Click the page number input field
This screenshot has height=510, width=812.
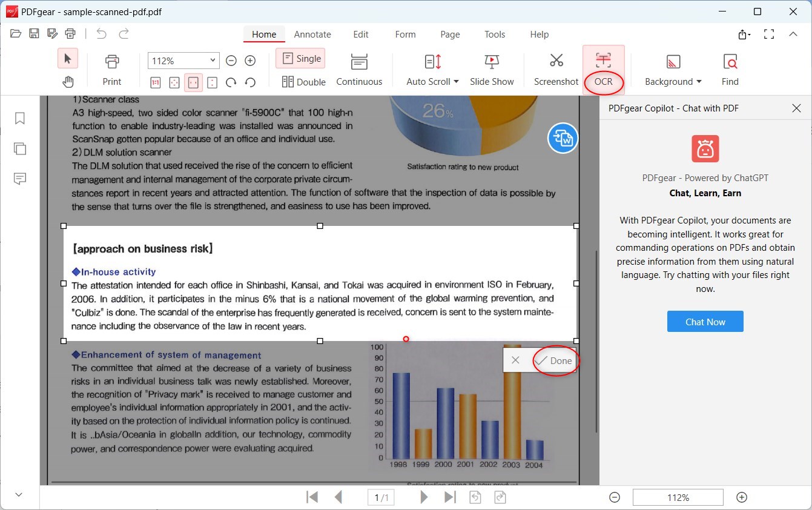coord(381,497)
